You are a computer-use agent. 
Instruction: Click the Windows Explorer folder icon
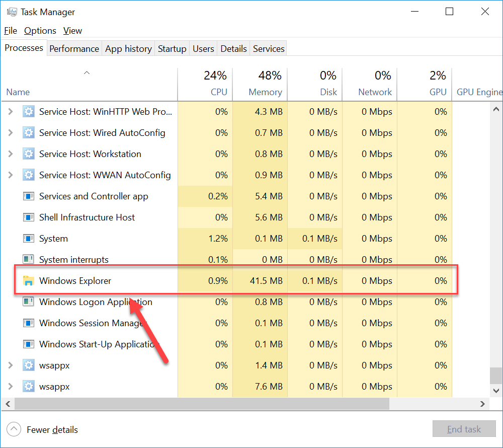[x=29, y=281]
